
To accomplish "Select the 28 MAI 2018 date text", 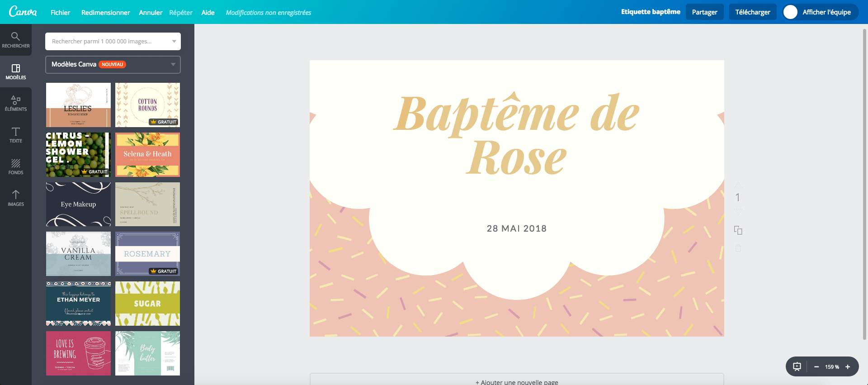I will point(517,228).
